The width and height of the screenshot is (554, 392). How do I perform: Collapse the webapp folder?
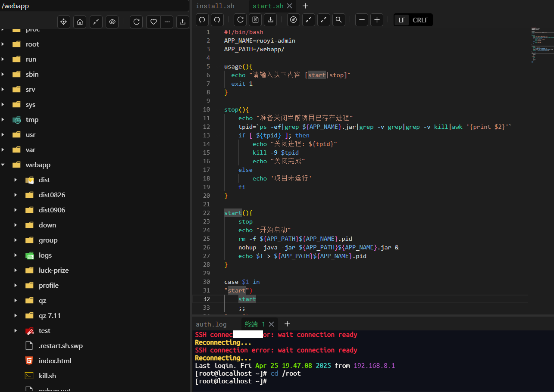3,165
